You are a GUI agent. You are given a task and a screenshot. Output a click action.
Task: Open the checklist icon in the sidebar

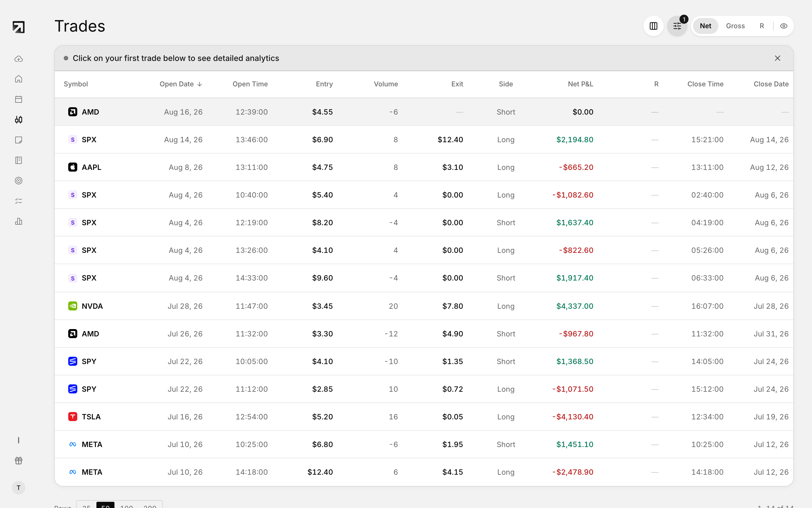pyautogui.click(x=18, y=201)
